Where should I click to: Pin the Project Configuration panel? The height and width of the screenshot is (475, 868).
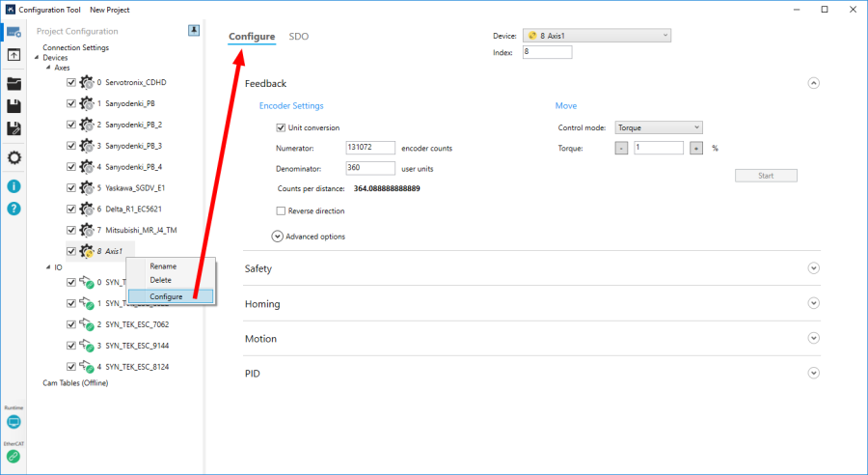194,31
